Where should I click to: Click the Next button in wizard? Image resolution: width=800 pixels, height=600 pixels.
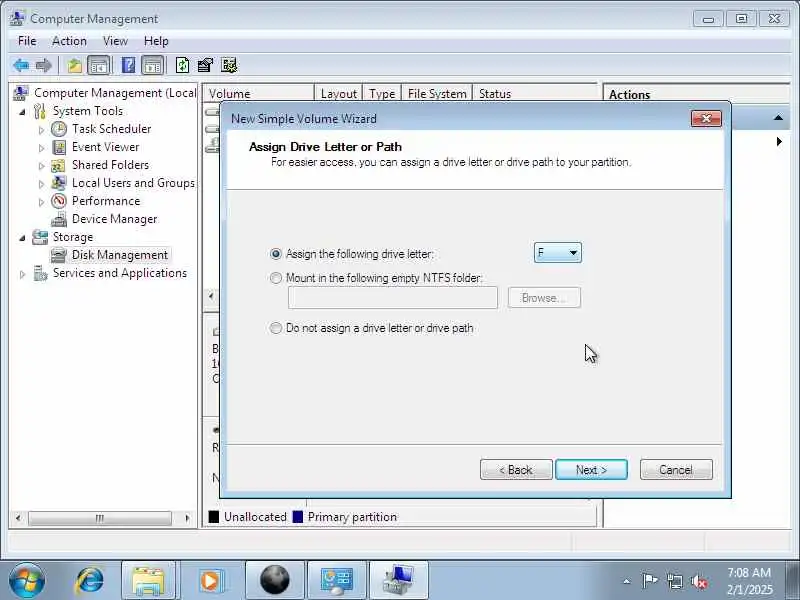(x=591, y=469)
